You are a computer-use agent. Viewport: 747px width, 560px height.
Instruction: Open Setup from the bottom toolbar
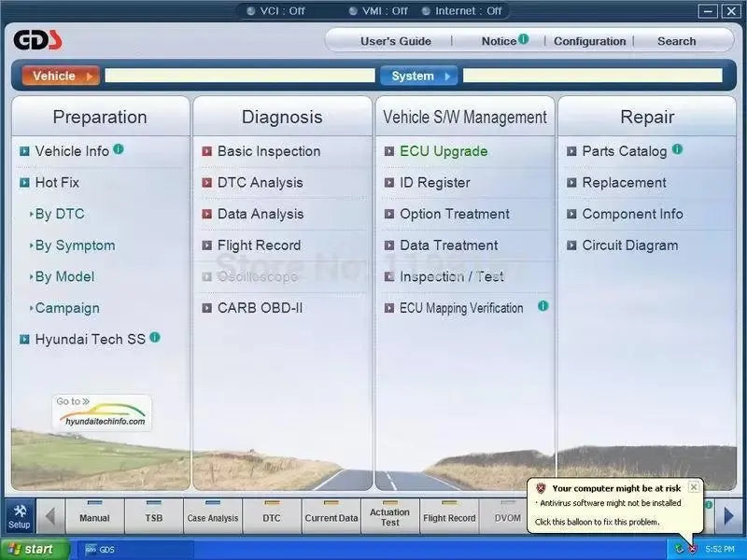pos(19,516)
